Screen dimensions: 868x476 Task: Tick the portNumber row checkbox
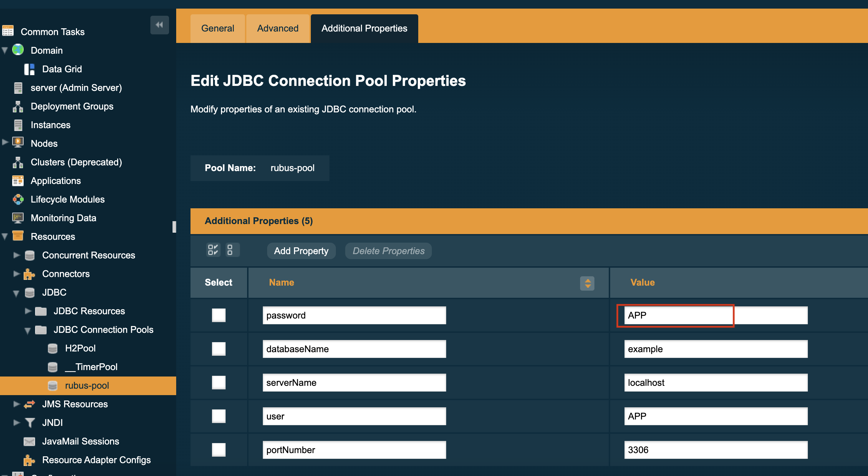tap(219, 450)
